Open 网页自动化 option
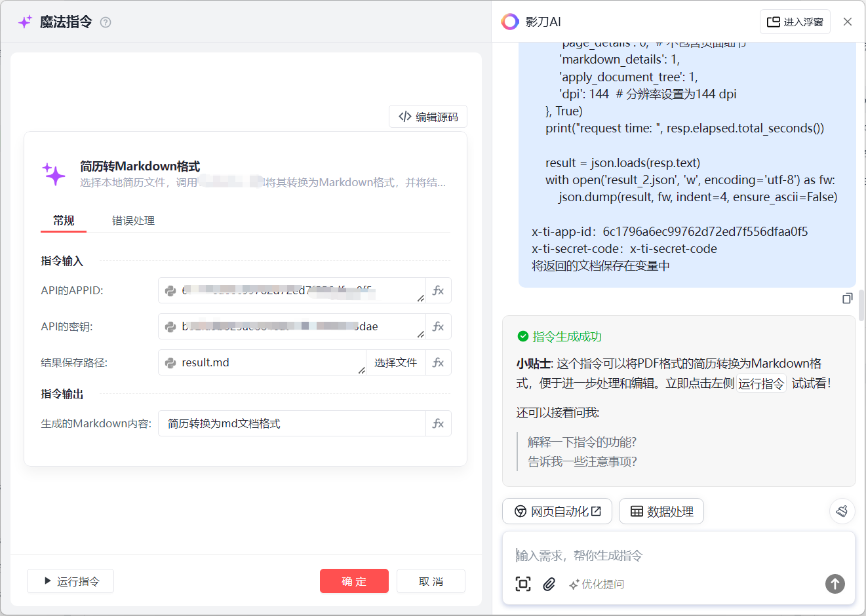 click(557, 511)
